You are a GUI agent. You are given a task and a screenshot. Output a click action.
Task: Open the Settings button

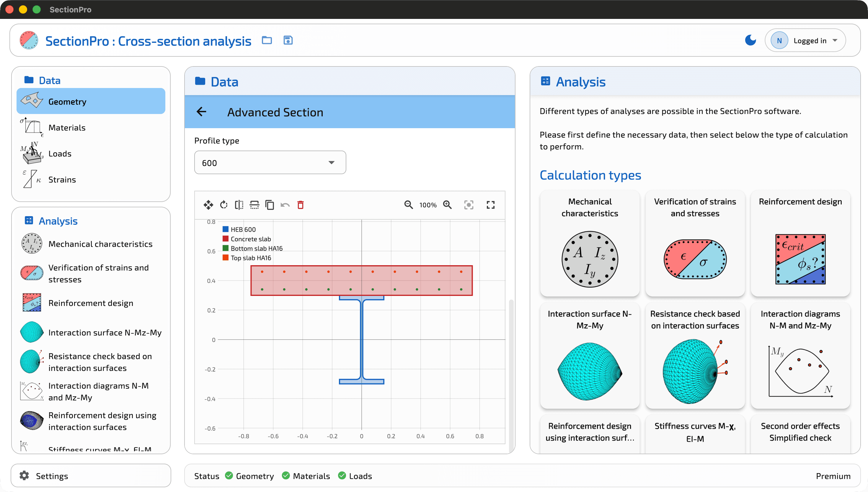[91, 476]
